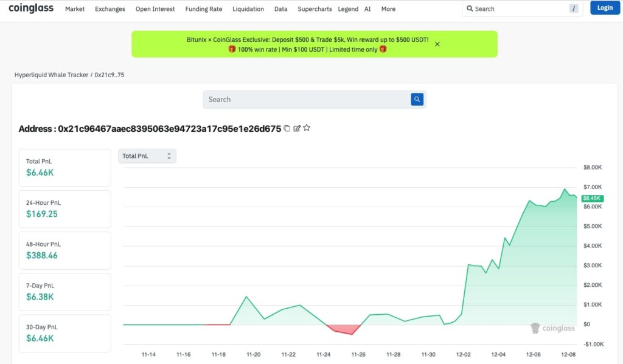Click the slash shortcut key badge
623x364 pixels.
click(x=574, y=9)
